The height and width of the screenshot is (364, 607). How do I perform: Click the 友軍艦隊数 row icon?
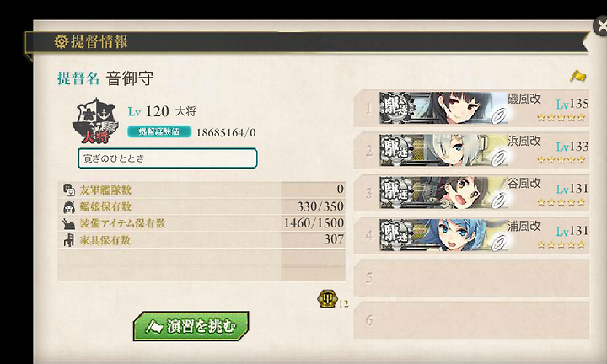(69, 190)
